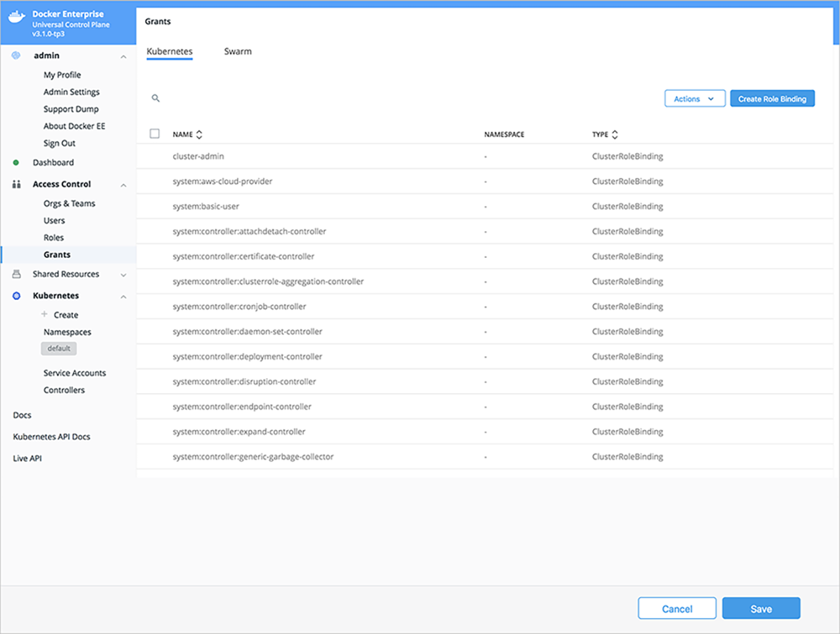Image resolution: width=840 pixels, height=634 pixels.
Task: Click the Create Role Binding button
Action: coord(772,98)
